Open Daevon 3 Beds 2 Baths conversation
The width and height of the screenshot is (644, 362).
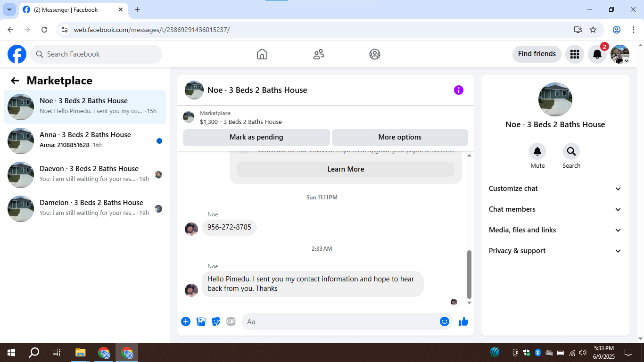point(85,175)
